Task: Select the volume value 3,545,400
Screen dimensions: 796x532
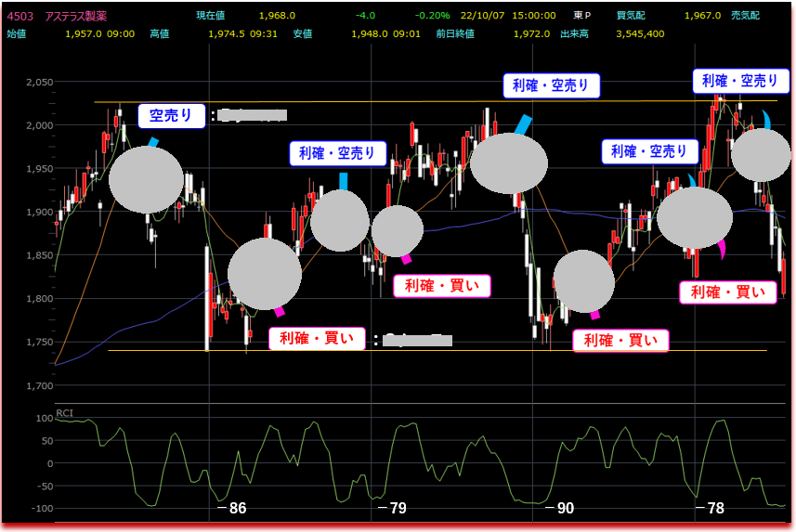Action: (x=640, y=34)
